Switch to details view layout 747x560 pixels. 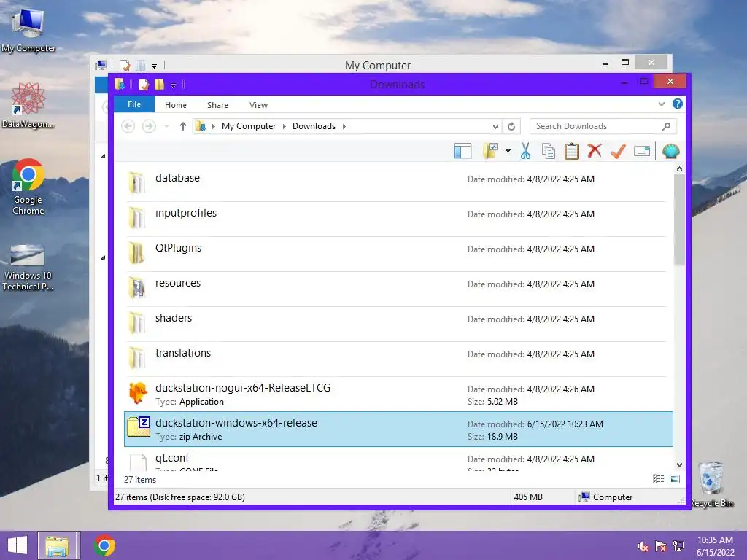click(658, 479)
